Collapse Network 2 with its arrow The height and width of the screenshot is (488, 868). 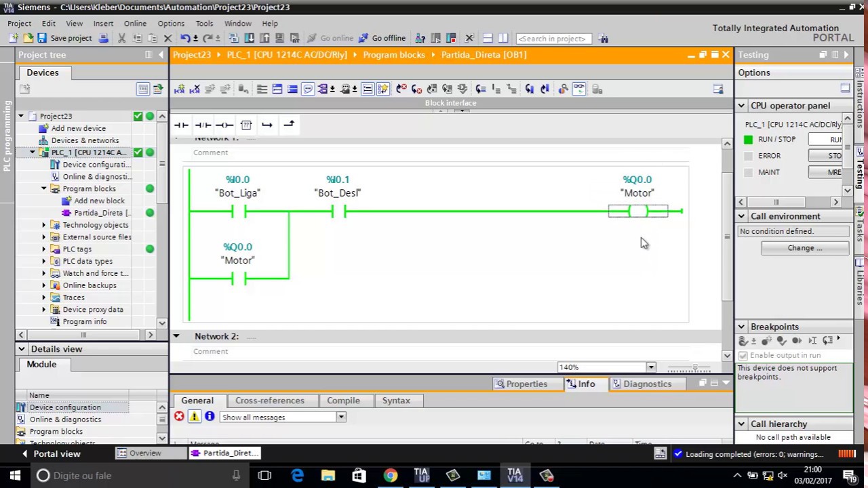(176, 336)
